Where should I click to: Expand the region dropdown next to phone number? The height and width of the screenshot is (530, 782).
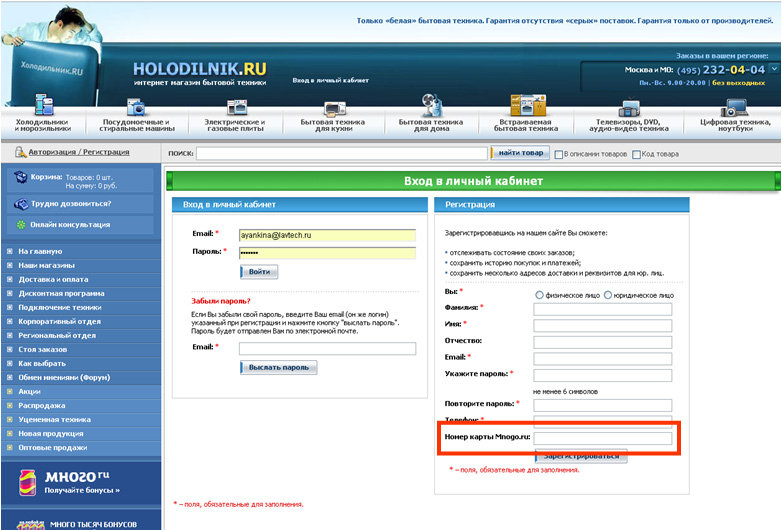[775, 68]
